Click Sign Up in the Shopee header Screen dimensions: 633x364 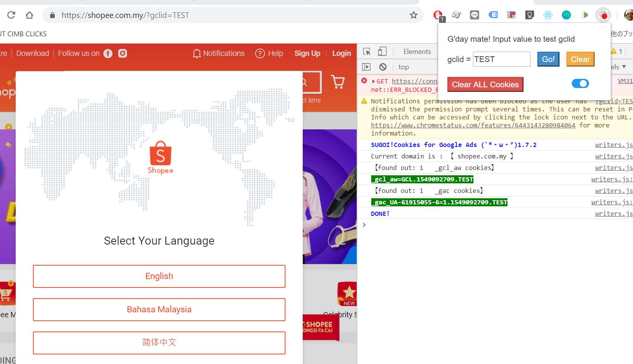click(x=307, y=54)
